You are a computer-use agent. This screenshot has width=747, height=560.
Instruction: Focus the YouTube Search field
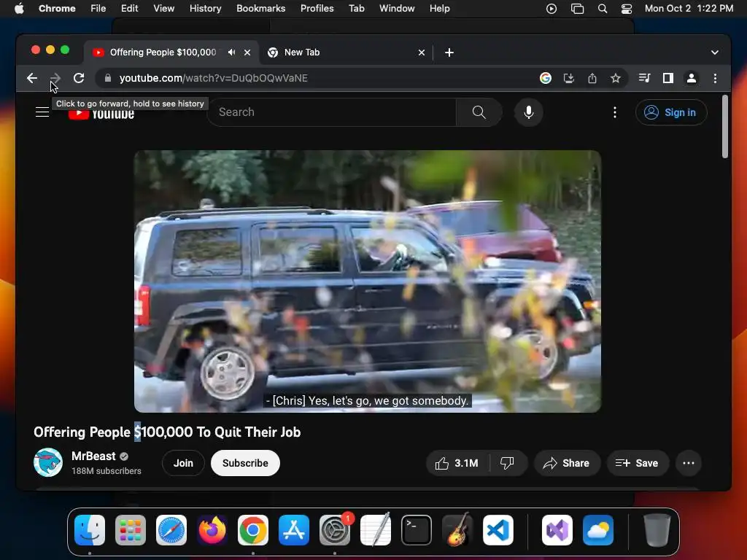pyautogui.click(x=332, y=112)
